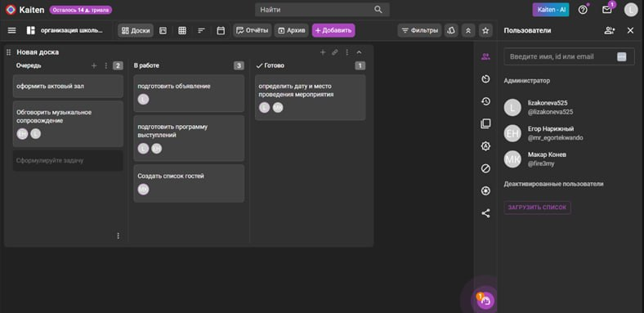
Task: Open the card оформить актовый зал
Action: pyautogui.click(x=68, y=87)
